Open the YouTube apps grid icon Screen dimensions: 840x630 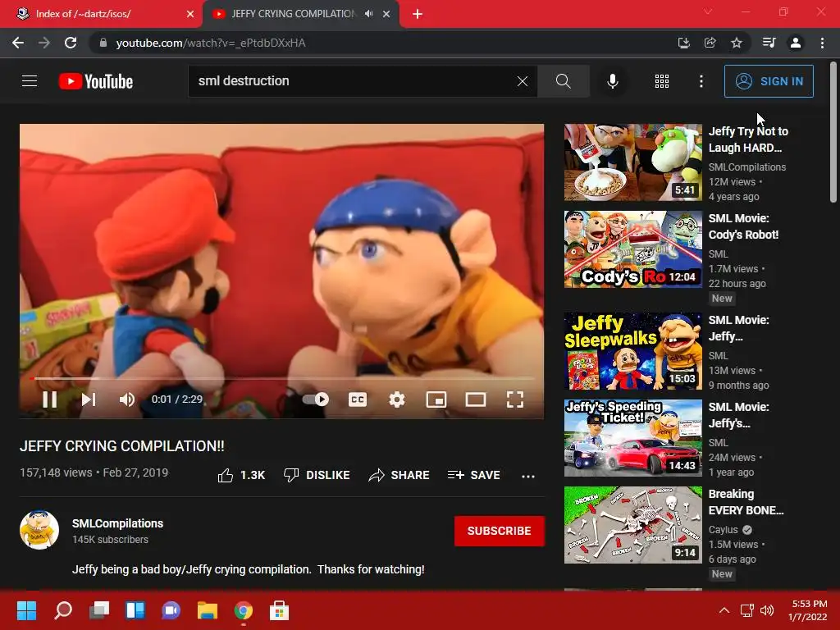coord(662,81)
